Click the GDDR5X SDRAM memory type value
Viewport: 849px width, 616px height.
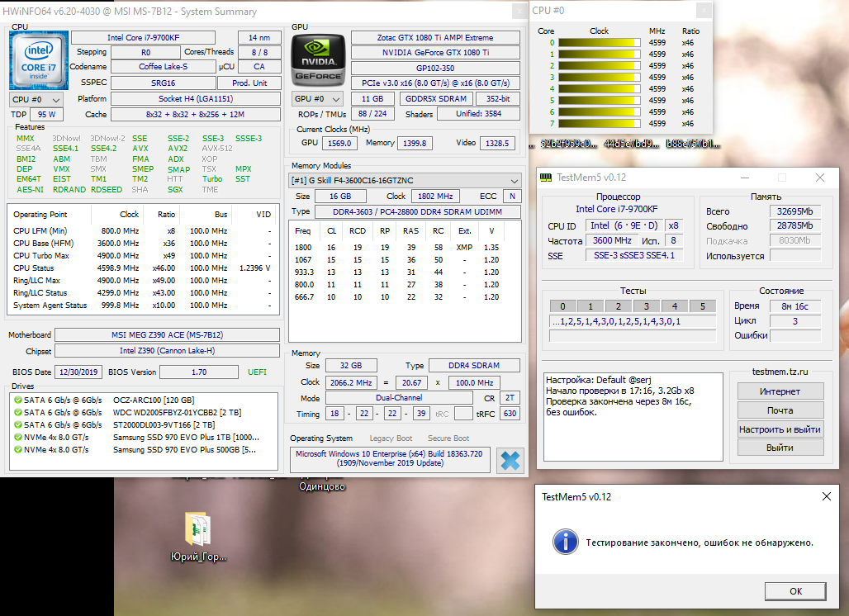coord(436,98)
